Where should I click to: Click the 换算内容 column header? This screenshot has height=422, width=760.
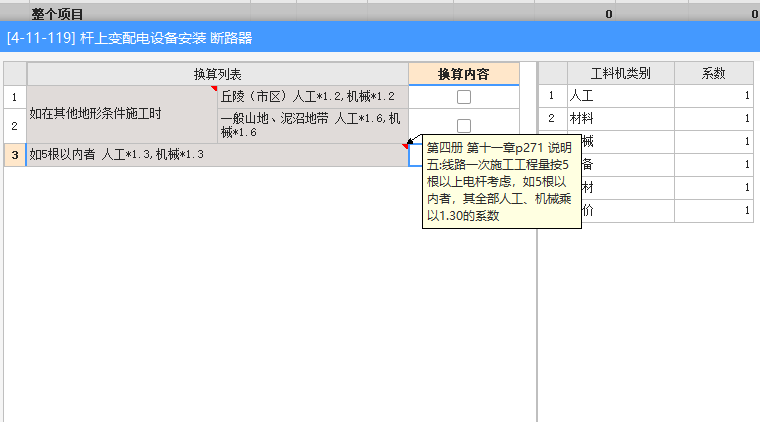(x=464, y=74)
